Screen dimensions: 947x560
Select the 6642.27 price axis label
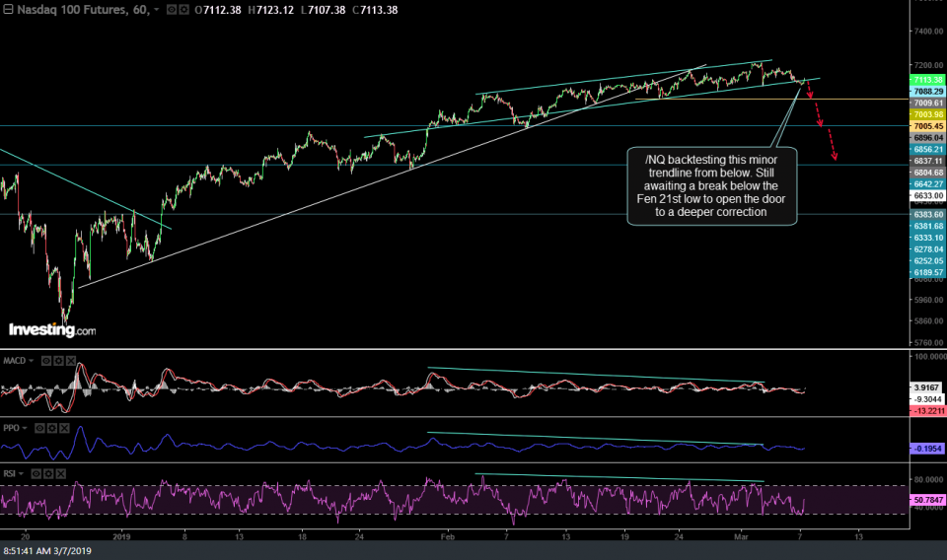pos(927,184)
